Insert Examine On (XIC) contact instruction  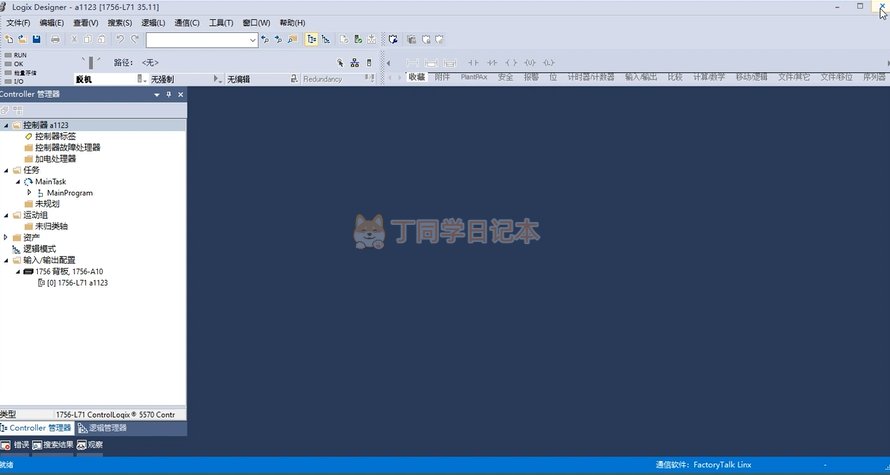pyautogui.click(x=473, y=62)
